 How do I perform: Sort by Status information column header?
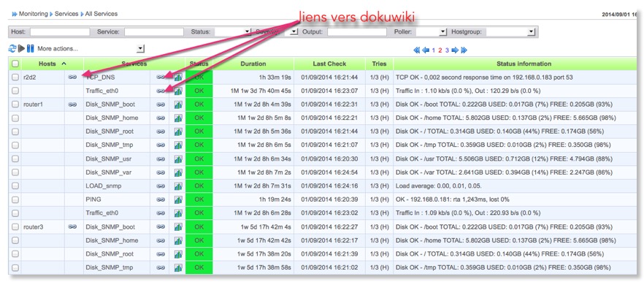[x=524, y=64]
